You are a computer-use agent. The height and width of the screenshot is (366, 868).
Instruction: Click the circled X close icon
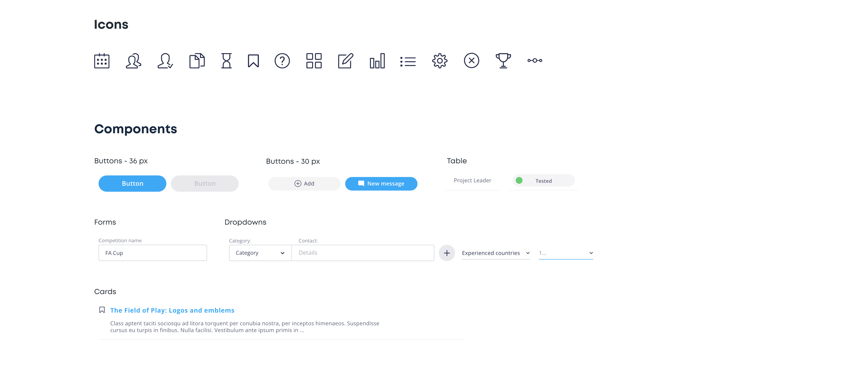[471, 61]
